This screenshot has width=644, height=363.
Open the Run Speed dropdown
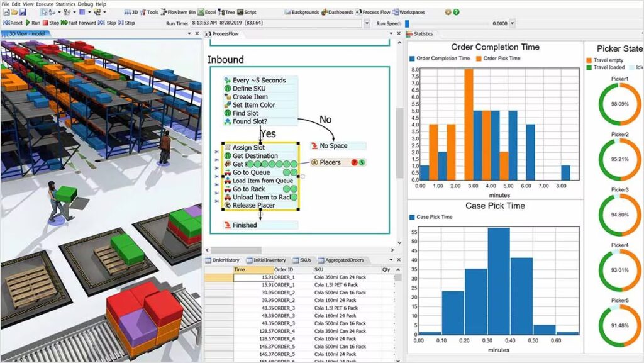[x=512, y=23]
